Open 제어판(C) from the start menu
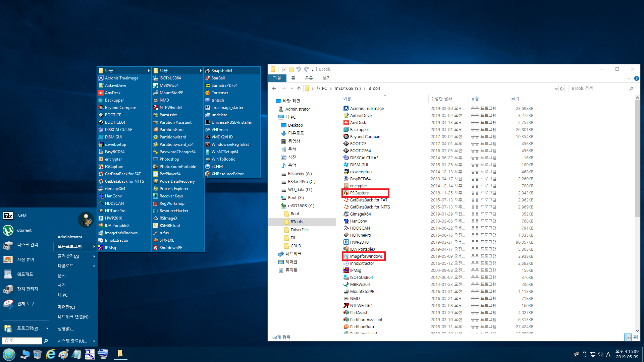Image resolution: width=644 pixels, height=362 pixels. tap(66, 307)
